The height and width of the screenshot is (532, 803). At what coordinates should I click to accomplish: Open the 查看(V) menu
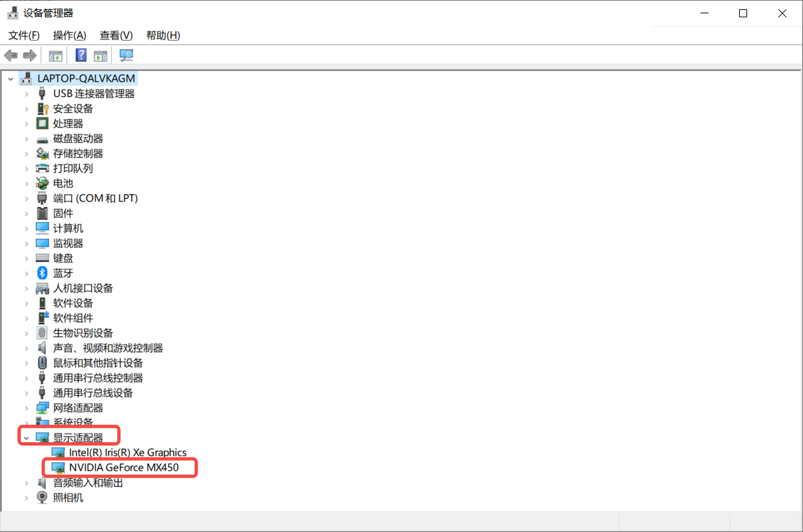(x=116, y=35)
